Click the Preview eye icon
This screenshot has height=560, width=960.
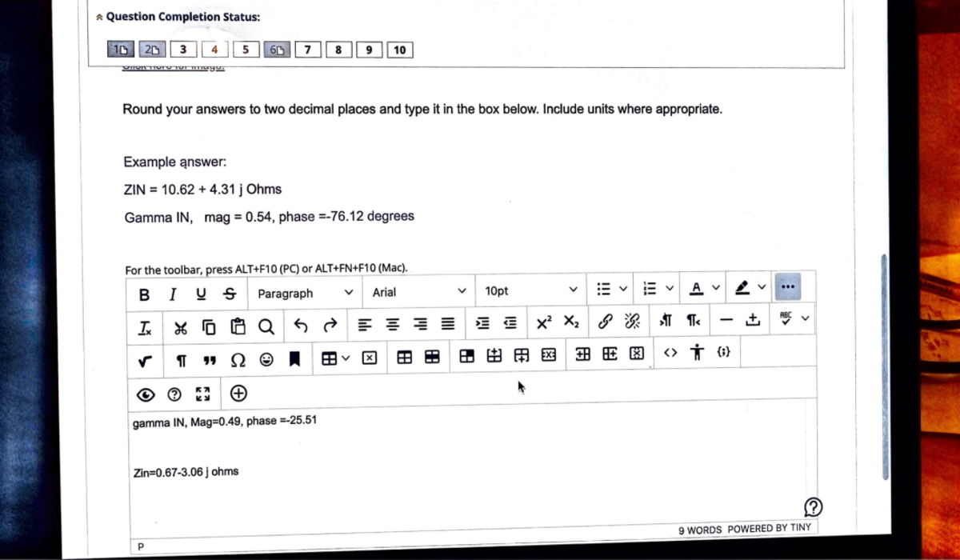click(x=146, y=394)
